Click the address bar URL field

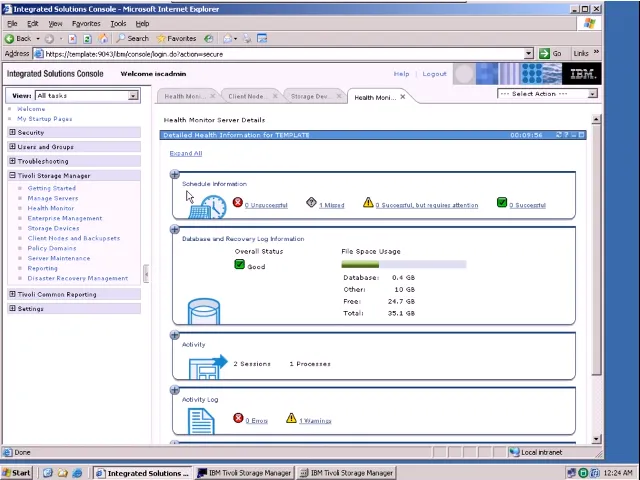280,54
